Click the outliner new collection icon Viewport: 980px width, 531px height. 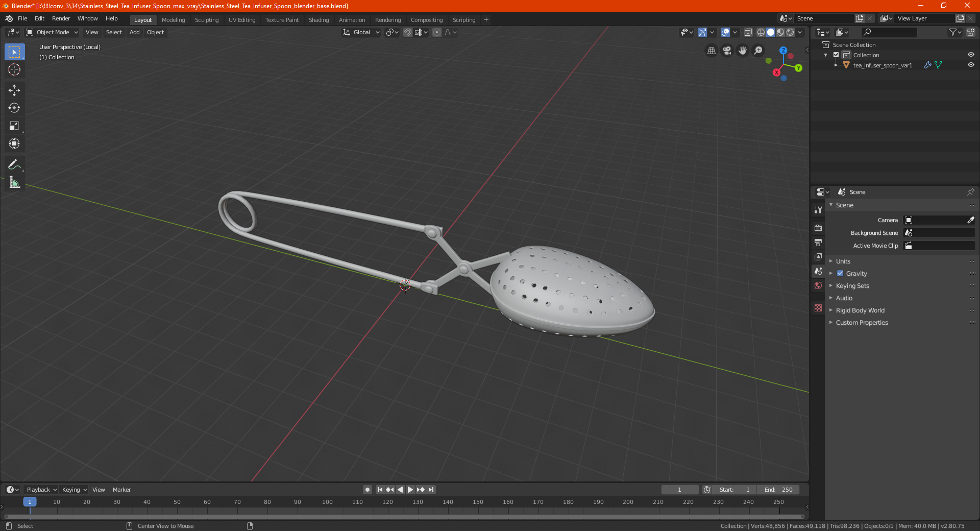click(x=971, y=32)
